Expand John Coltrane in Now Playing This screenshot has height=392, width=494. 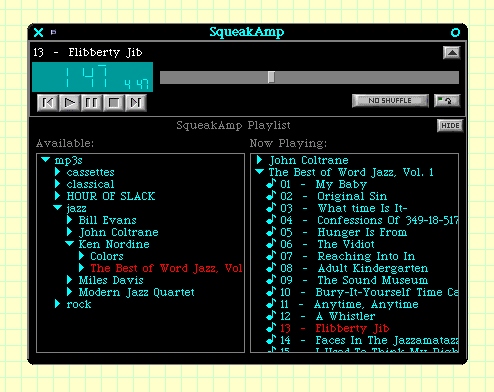[259, 160]
